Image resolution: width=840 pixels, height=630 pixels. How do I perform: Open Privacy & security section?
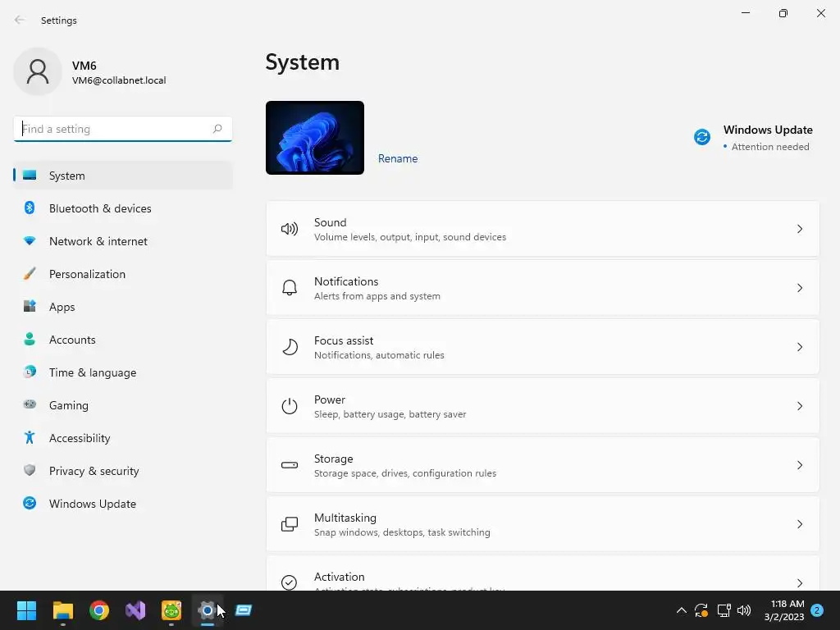tap(123, 470)
